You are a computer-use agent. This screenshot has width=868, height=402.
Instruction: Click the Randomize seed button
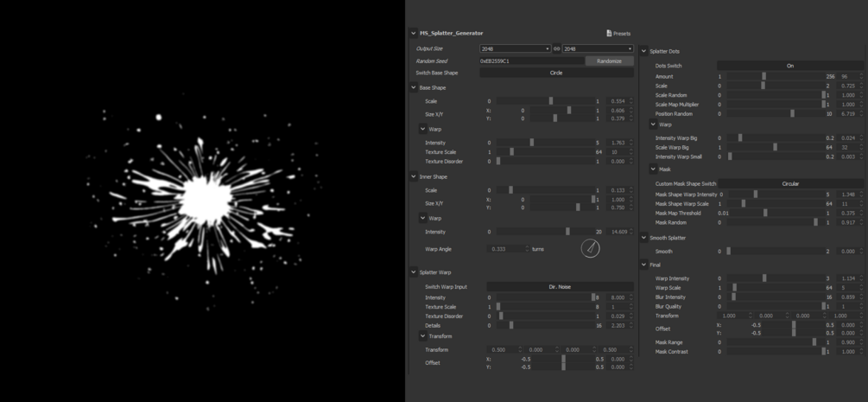point(610,61)
